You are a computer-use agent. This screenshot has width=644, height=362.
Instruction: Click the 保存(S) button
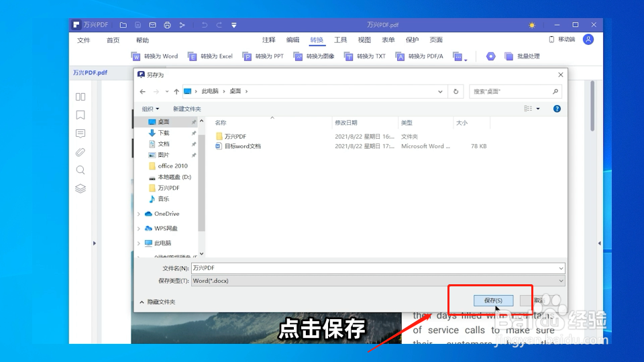click(493, 300)
